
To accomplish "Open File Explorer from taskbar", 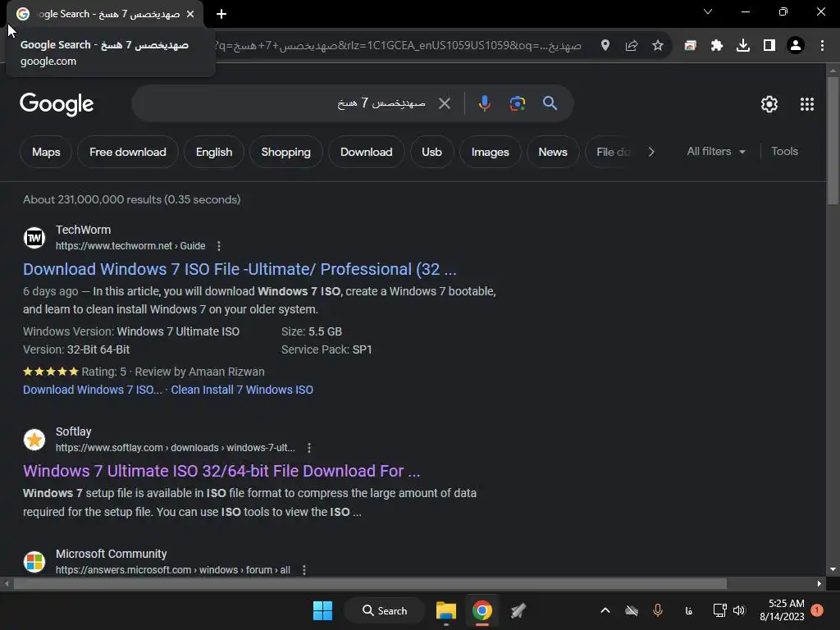I will [x=445, y=610].
